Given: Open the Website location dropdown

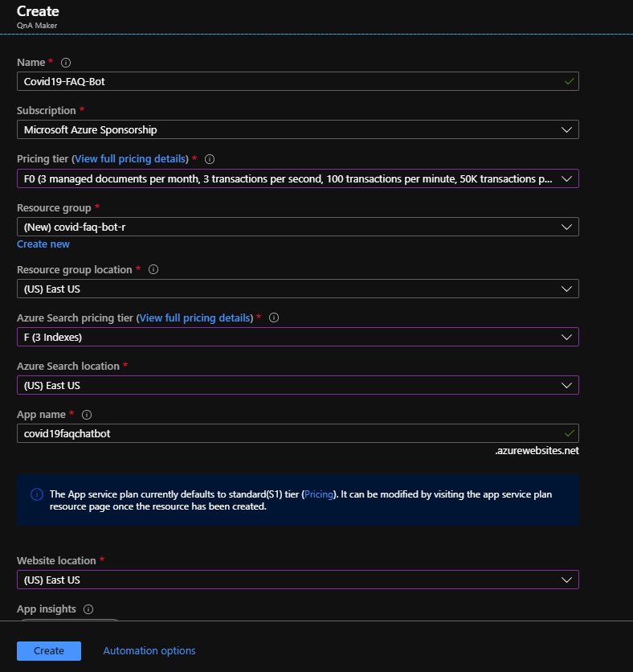Looking at the screenshot, I should coord(298,580).
